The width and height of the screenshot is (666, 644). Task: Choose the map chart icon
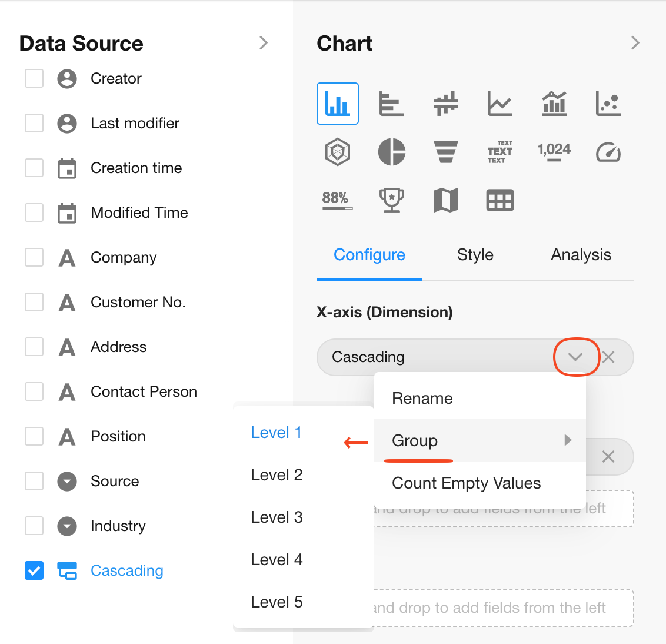[x=446, y=200]
